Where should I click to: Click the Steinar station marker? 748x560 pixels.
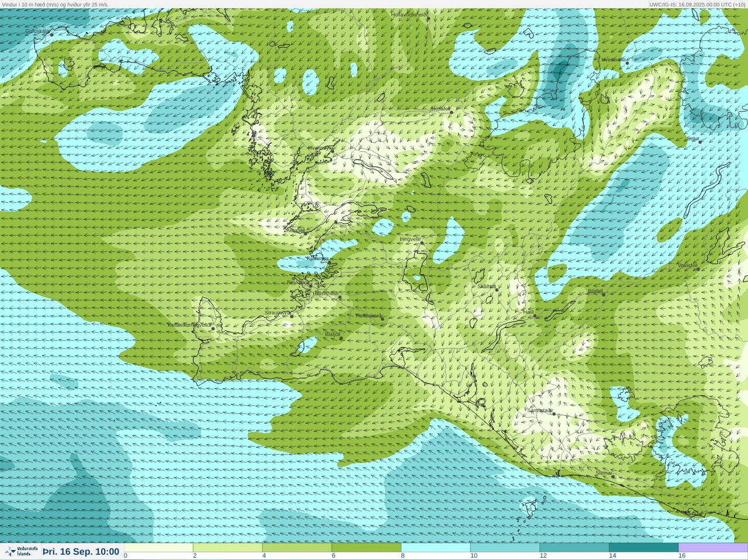coord(613,476)
